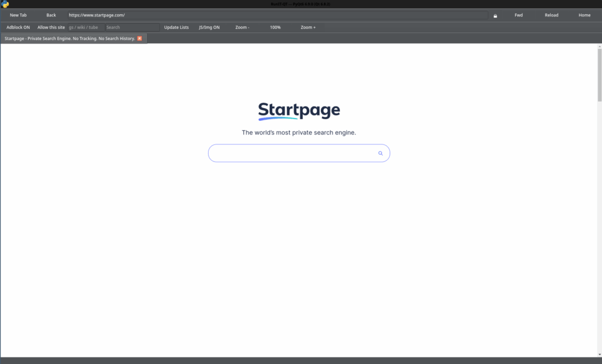Enable Allow this site
Image resolution: width=602 pixels, height=364 pixels.
pyautogui.click(x=51, y=27)
